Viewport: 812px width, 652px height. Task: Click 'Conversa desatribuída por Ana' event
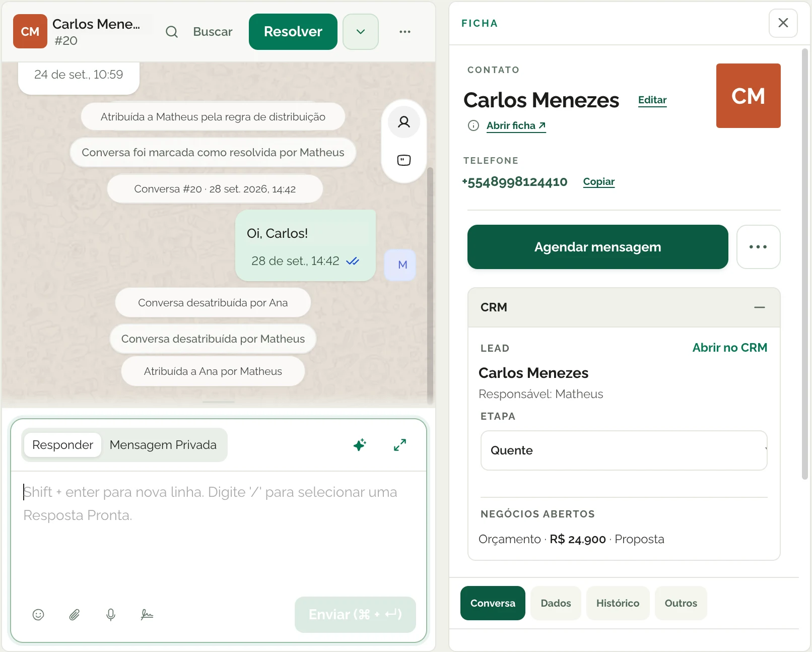[213, 303]
